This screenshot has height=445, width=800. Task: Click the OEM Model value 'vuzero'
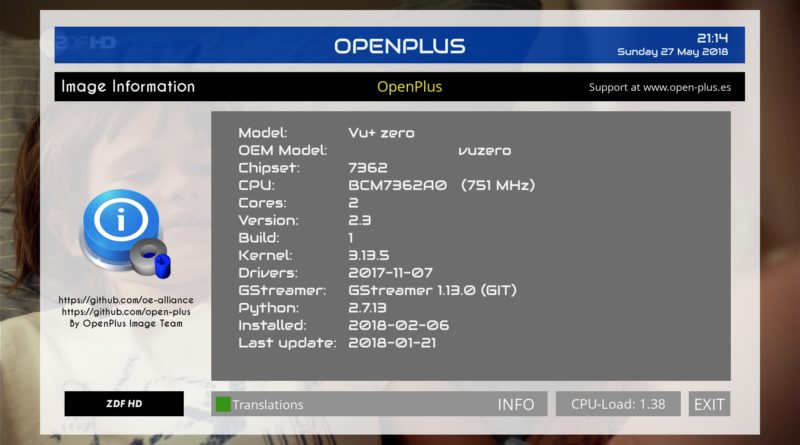(x=484, y=151)
